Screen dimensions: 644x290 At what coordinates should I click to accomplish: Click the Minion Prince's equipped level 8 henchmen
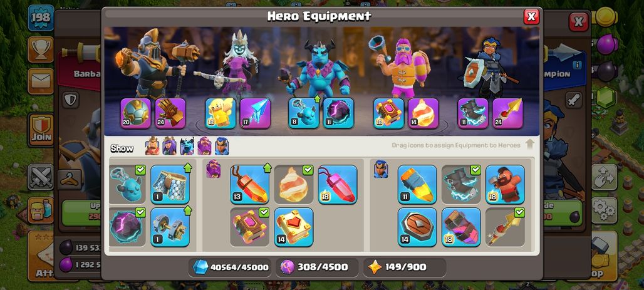(304, 113)
